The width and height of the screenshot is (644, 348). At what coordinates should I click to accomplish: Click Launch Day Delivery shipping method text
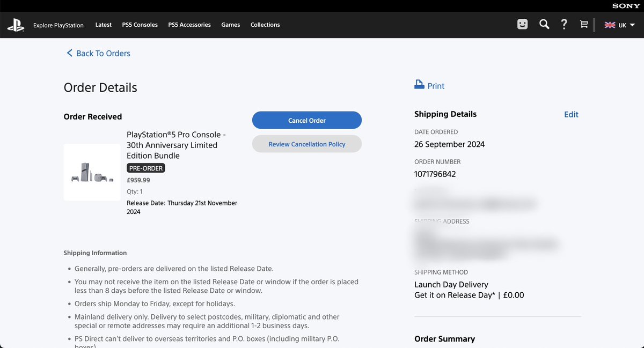[x=451, y=285]
